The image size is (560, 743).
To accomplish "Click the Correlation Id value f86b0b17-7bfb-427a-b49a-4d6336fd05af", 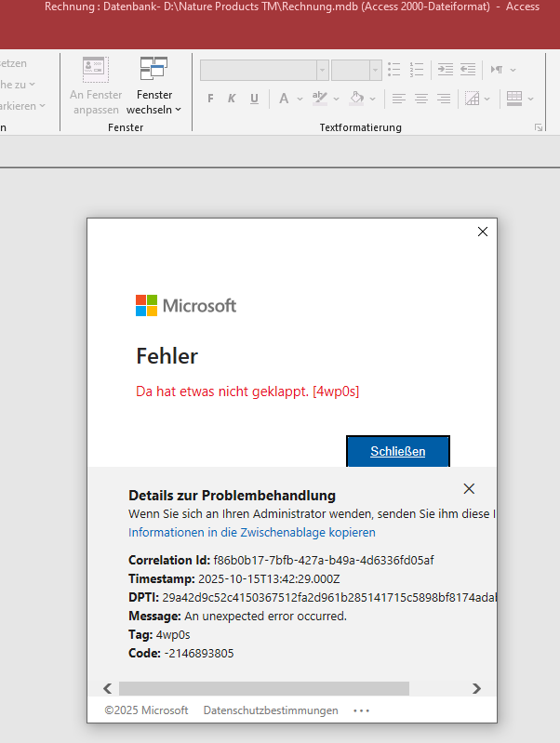I will tap(324, 560).
